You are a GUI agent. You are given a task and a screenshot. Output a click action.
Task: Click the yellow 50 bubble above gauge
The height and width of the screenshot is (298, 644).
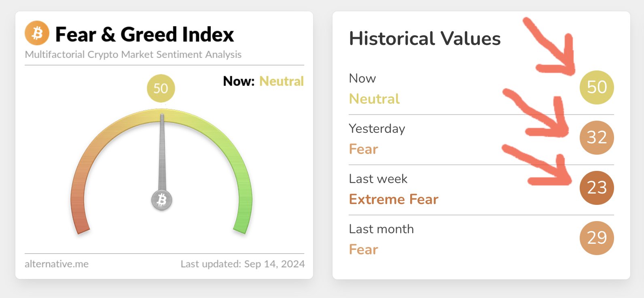point(161,88)
